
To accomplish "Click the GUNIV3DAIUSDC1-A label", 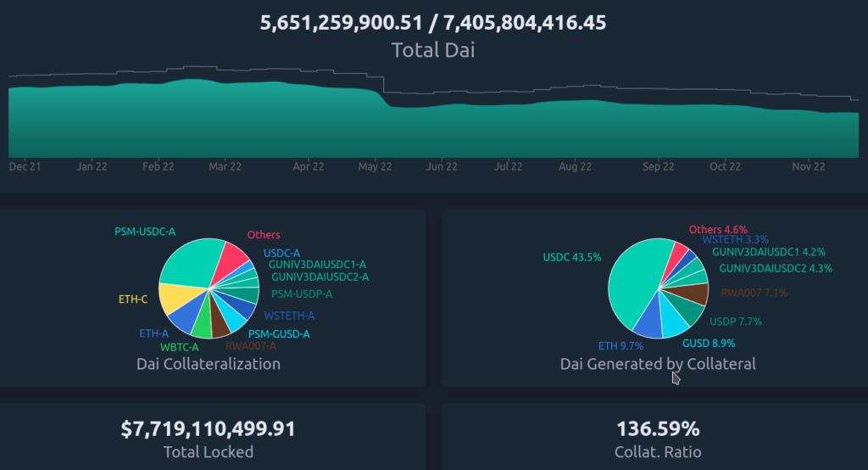I will (317, 265).
